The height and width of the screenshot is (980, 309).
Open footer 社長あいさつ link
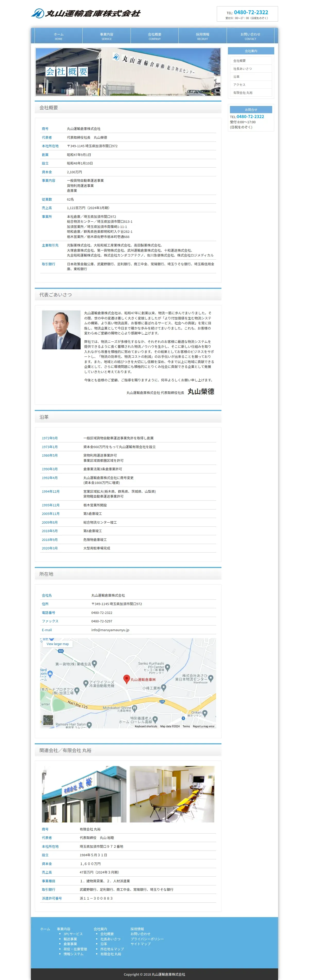pyautogui.click(x=110, y=939)
